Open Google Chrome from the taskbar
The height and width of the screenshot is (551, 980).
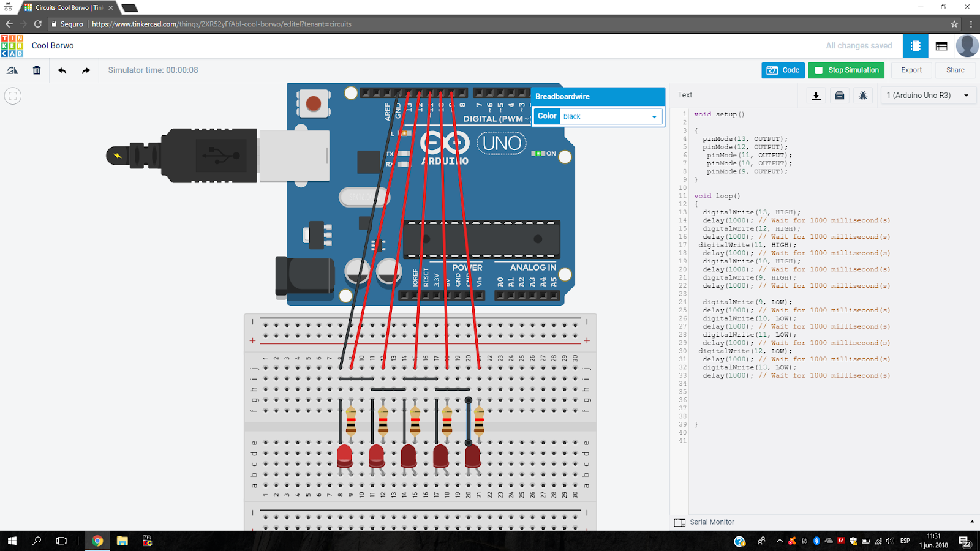[97, 541]
